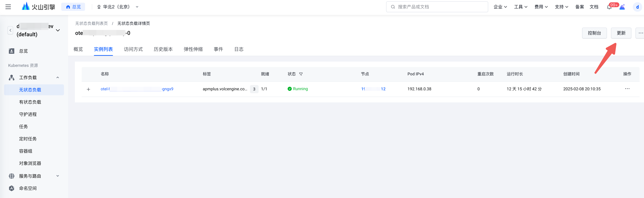
Task: Click the label count badge 3
Action: pyautogui.click(x=254, y=89)
